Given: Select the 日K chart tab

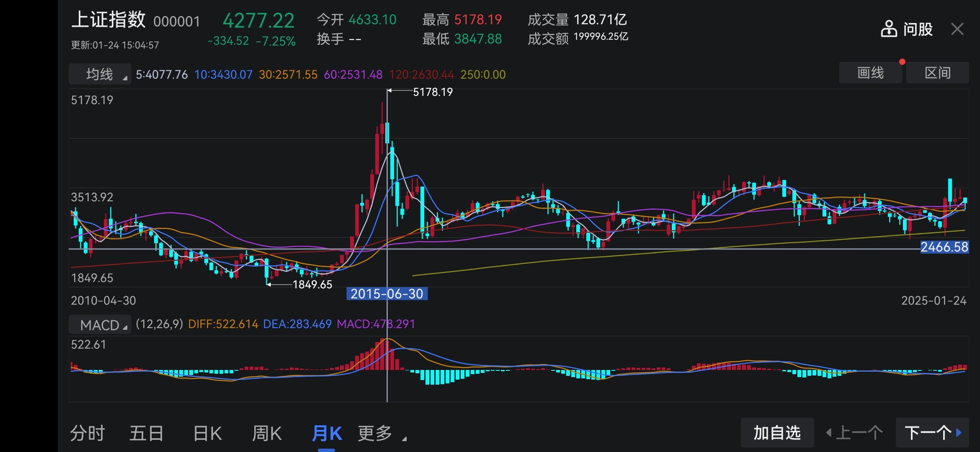Looking at the screenshot, I should coord(207,434).
